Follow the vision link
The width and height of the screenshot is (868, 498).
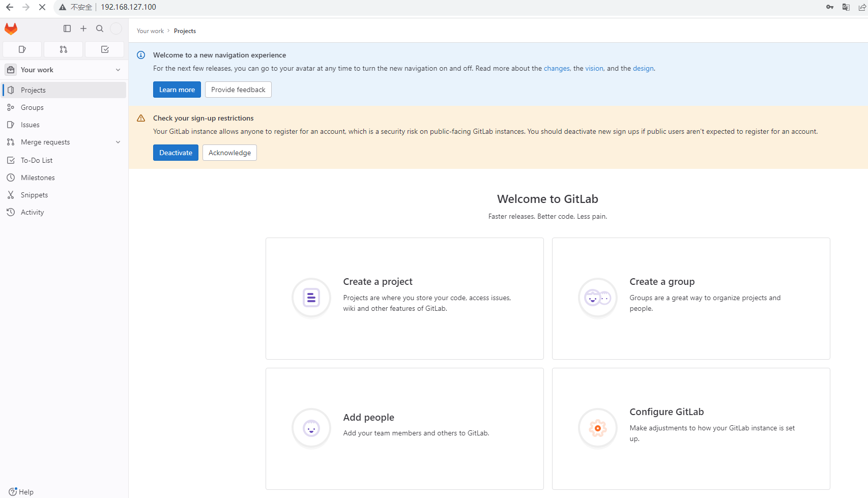594,68
